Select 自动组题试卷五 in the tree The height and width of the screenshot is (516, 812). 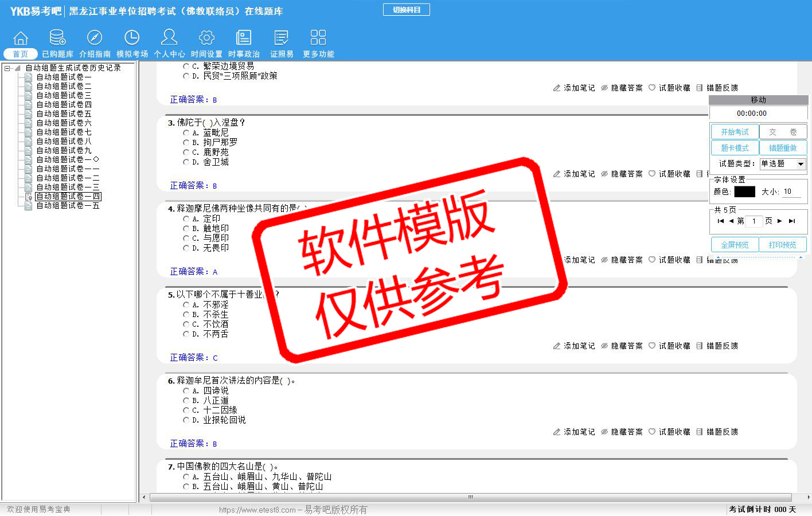(64, 114)
